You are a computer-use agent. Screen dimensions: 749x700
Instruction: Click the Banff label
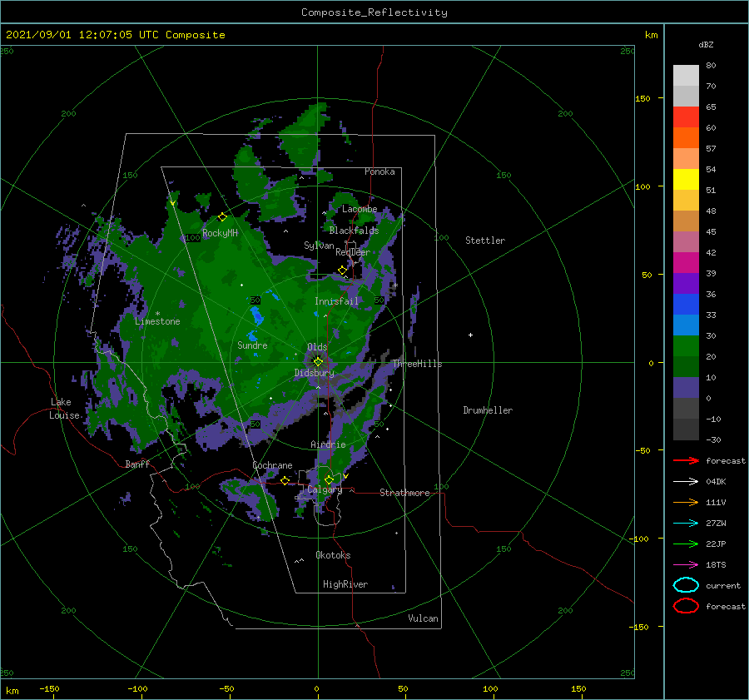click(x=137, y=464)
